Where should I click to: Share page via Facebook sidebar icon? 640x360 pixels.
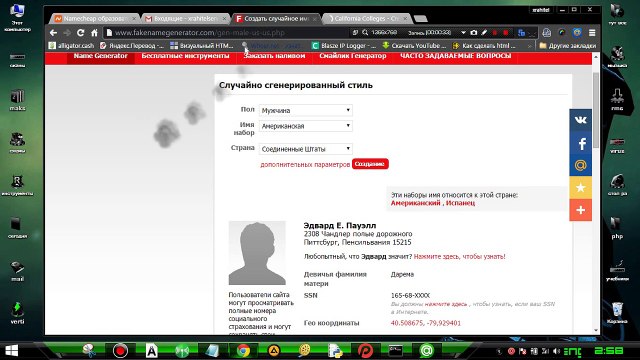click(x=580, y=143)
